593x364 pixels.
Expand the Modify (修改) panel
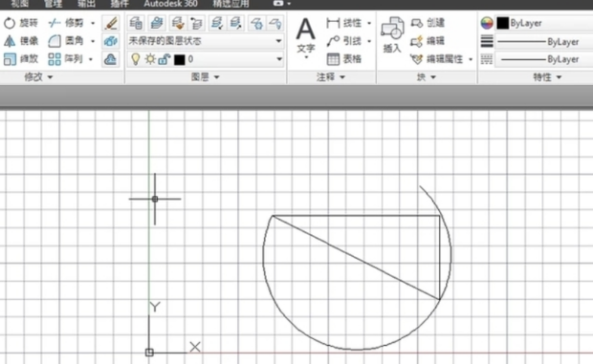pyautogui.click(x=38, y=77)
